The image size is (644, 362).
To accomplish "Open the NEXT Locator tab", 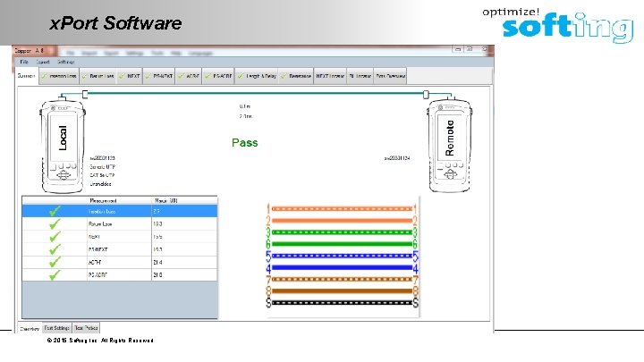I will tap(330, 76).
